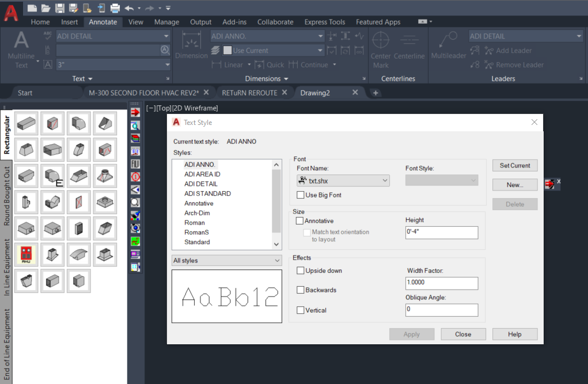588x384 pixels.
Task: Enable the Annotative checkbox in Text Style
Action: coord(301,220)
